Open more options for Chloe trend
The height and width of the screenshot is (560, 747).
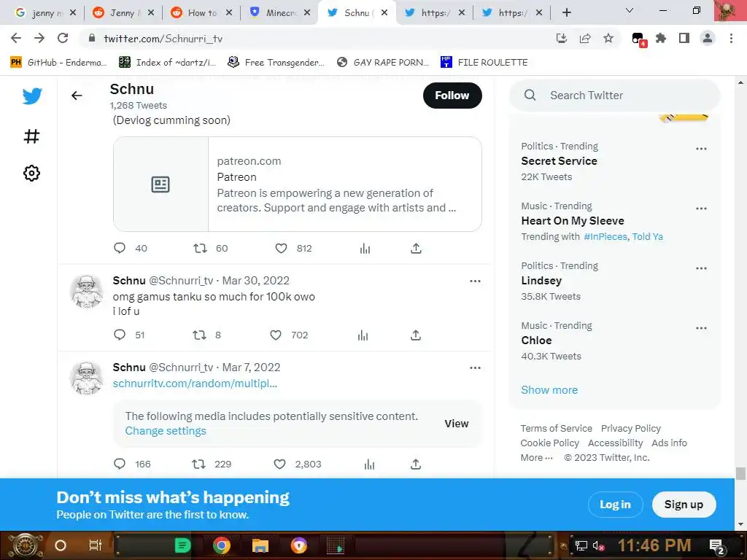point(701,328)
